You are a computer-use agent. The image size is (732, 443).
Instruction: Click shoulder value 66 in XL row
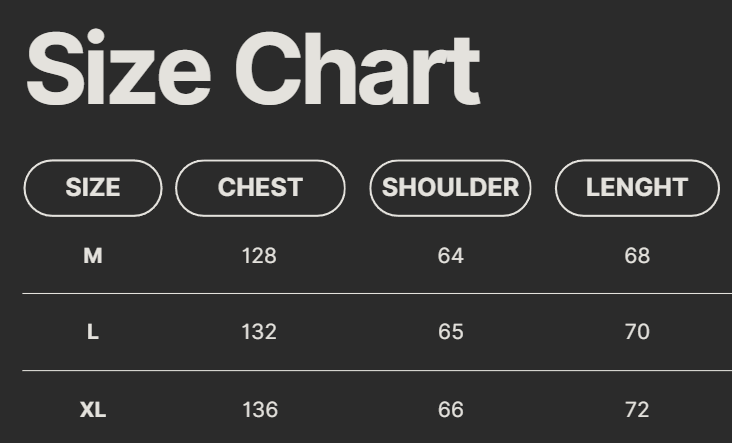tap(451, 409)
